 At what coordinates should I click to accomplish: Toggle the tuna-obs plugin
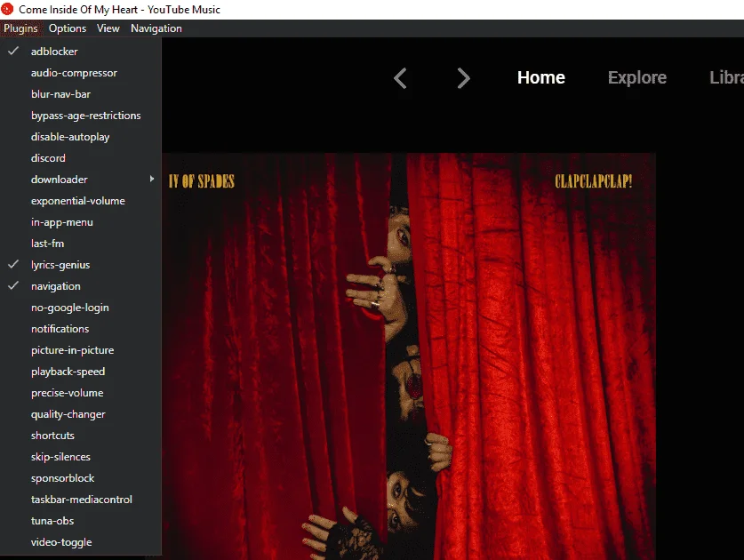(x=81, y=521)
